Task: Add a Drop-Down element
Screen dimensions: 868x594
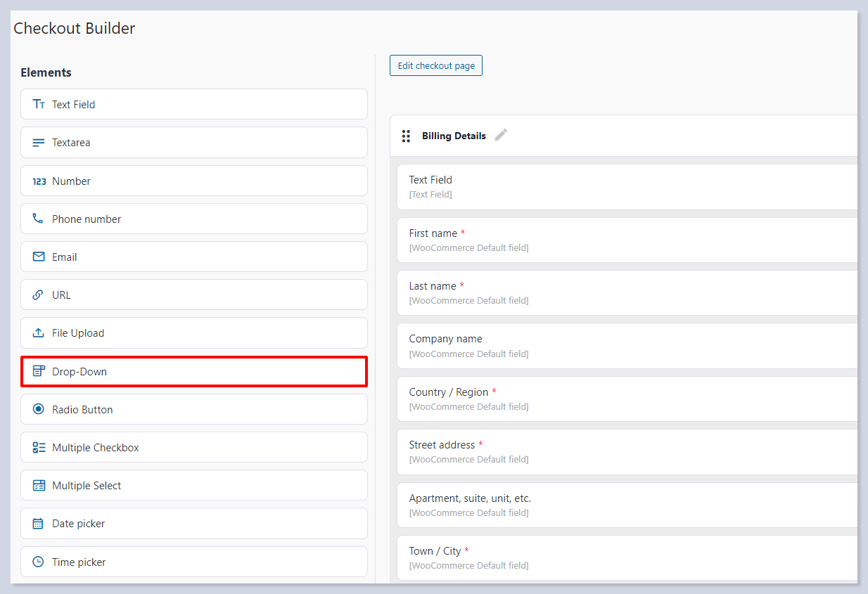Action: tap(193, 371)
